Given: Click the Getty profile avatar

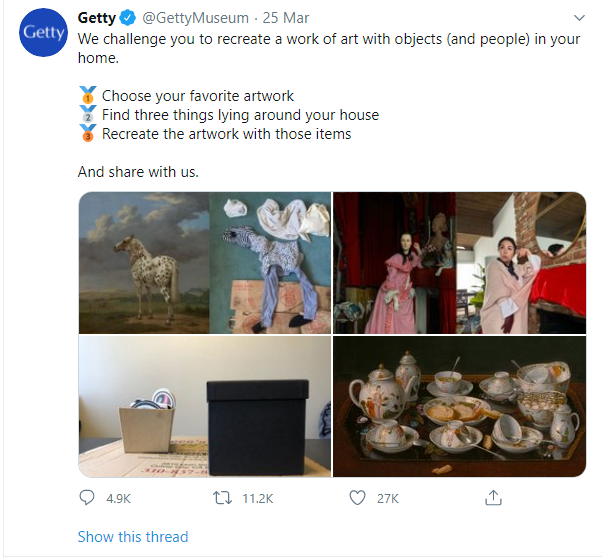Looking at the screenshot, I should click(x=43, y=32).
